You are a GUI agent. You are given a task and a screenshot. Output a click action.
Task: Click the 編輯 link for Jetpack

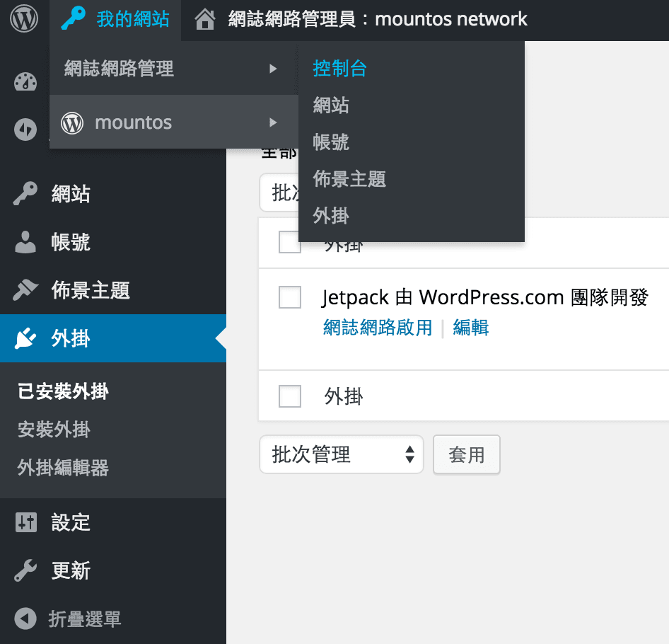pos(471,328)
